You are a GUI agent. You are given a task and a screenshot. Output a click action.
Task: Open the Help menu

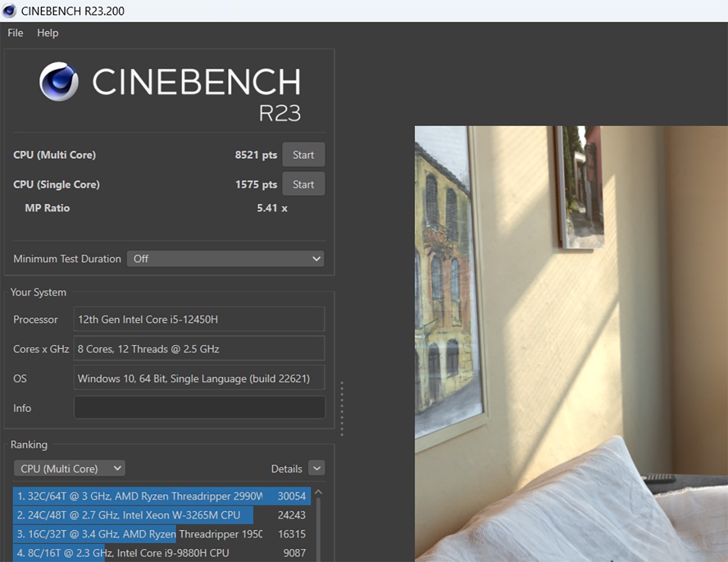point(47,33)
